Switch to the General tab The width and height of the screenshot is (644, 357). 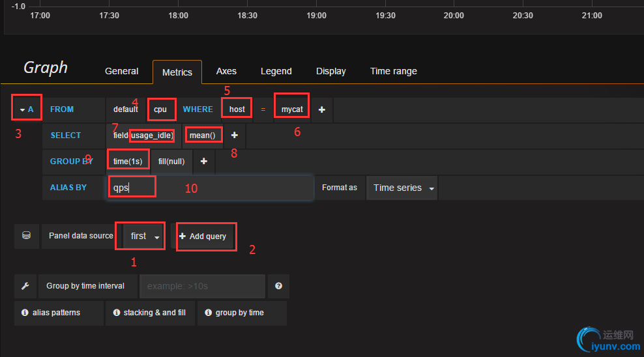(122, 71)
